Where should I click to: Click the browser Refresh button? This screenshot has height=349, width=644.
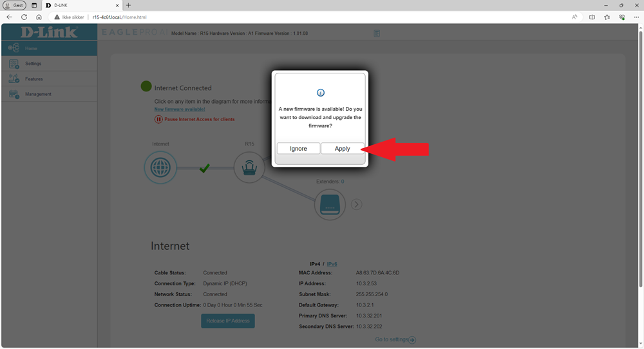pos(24,17)
